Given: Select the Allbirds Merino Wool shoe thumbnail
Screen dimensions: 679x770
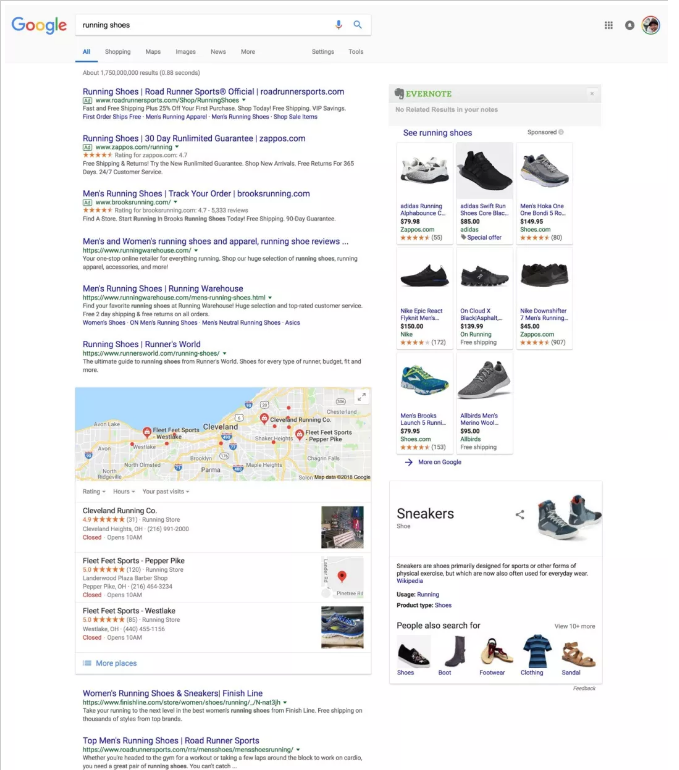Looking at the screenshot, I should click(x=484, y=379).
